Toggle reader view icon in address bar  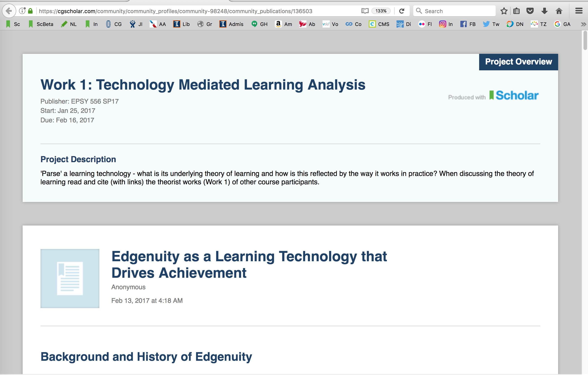(365, 11)
